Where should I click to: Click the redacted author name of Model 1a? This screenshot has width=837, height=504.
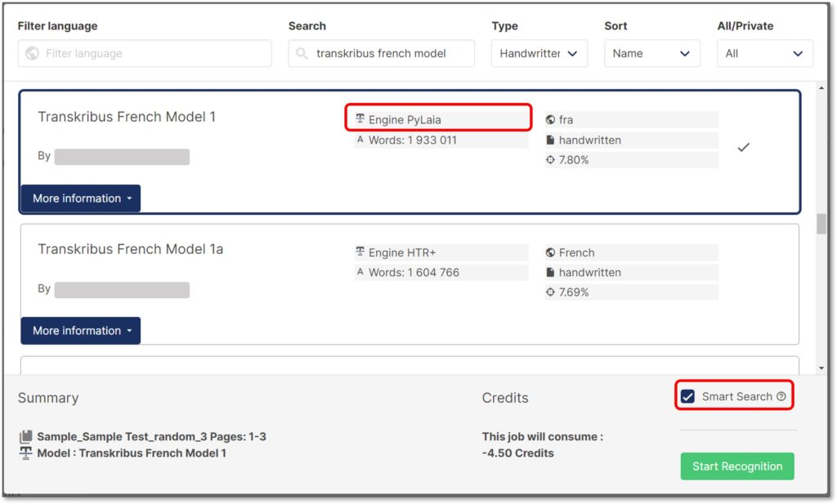point(122,290)
